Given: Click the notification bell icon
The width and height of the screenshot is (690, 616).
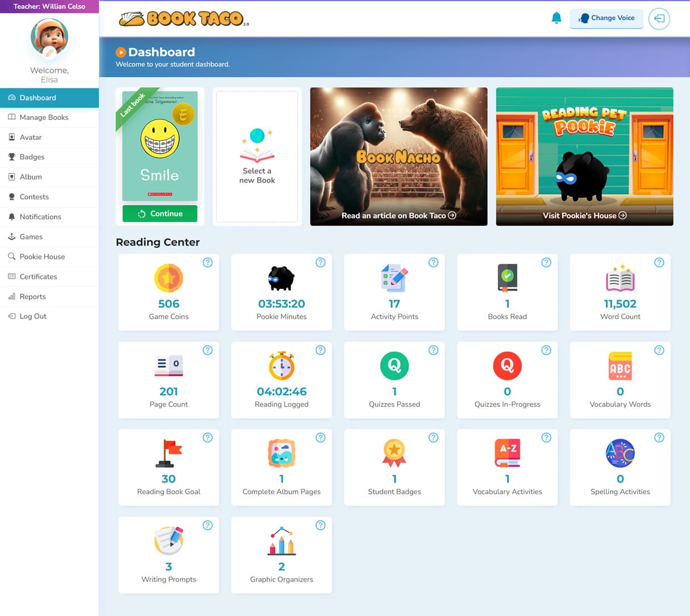Looking at the screenshot, I should 556,18.
